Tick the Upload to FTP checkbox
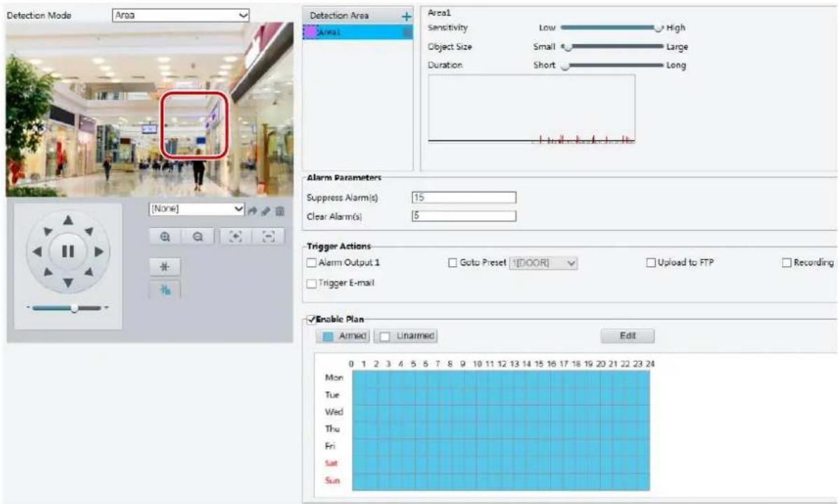 click(651, 262)
